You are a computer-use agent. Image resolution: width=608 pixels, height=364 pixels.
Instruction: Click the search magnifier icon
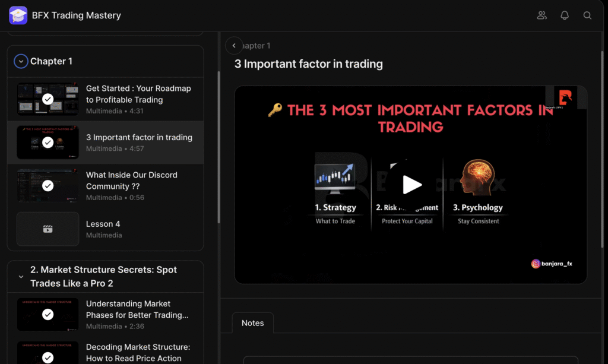pyautogui.click(x=587, y=15)
